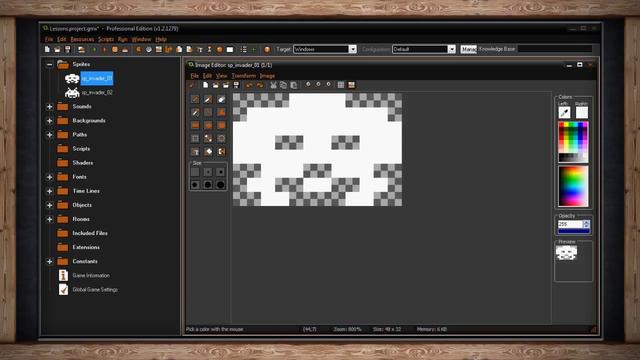640x360 pixels.
Task: Create a room with white rectangle icon
Action: pyautogui.click(x=230, y=49)
